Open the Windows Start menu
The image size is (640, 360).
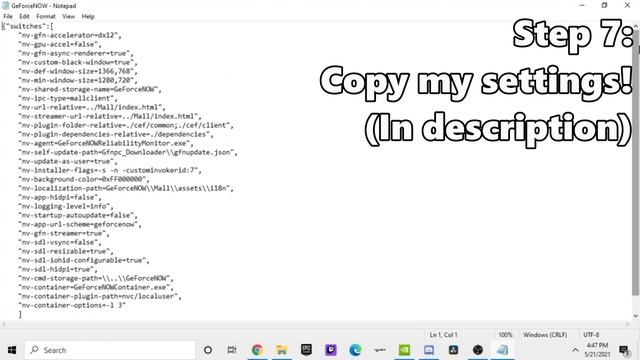click(12, 350)
